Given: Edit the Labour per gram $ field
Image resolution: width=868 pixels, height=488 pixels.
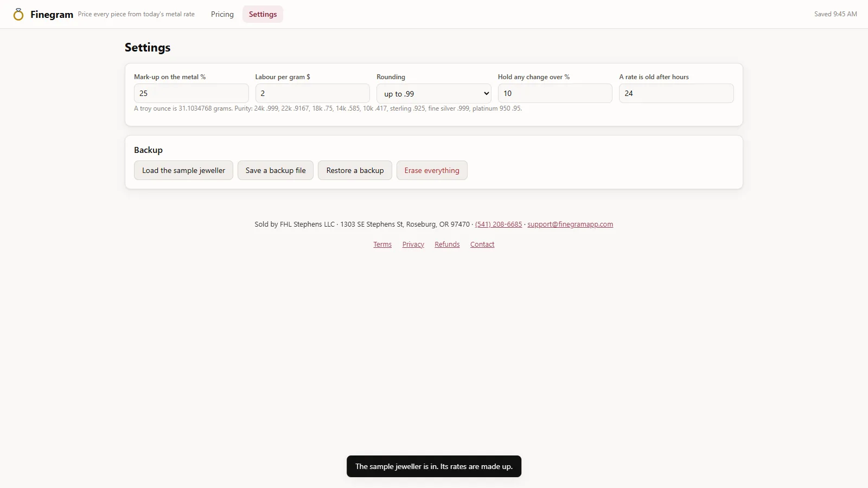Looking at the screenshot, I should click(312, 93).
